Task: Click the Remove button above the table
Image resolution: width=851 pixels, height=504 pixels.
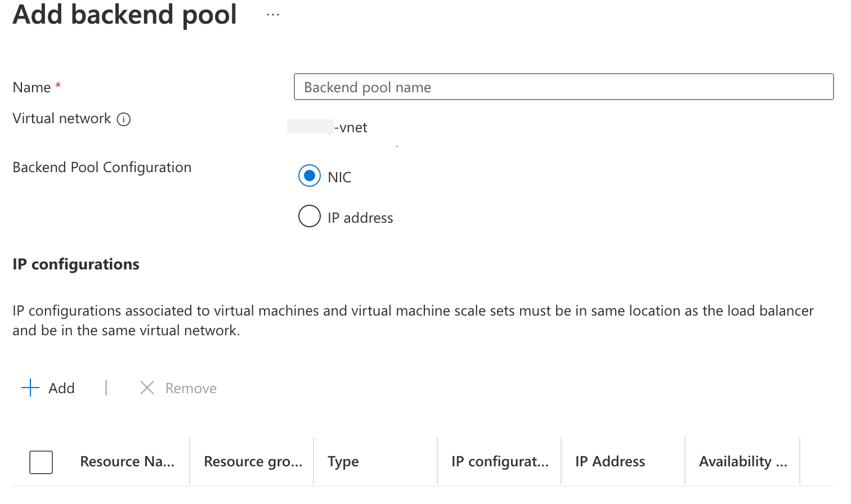Action: coord(190,388)
